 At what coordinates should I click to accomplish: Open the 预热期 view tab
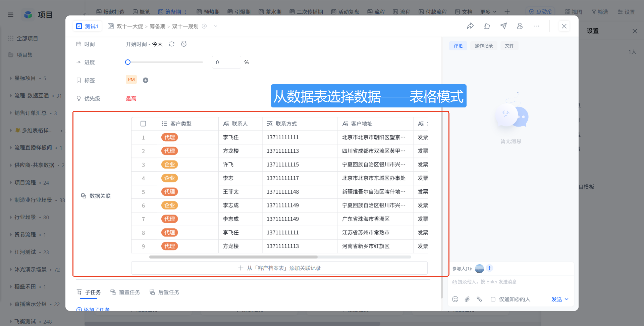(208, 12)
